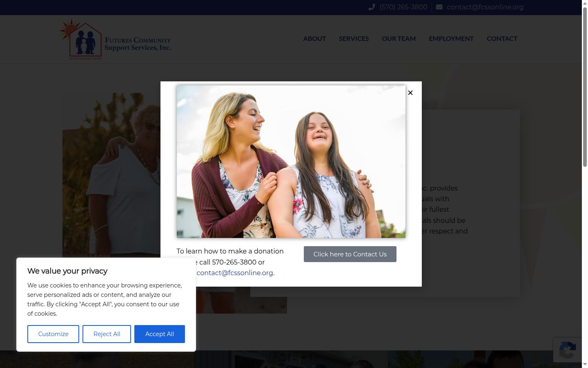Click the contact@fcssonline.org link in the top bar
This screenshot has height=368, width=588.
click(485, 7)
